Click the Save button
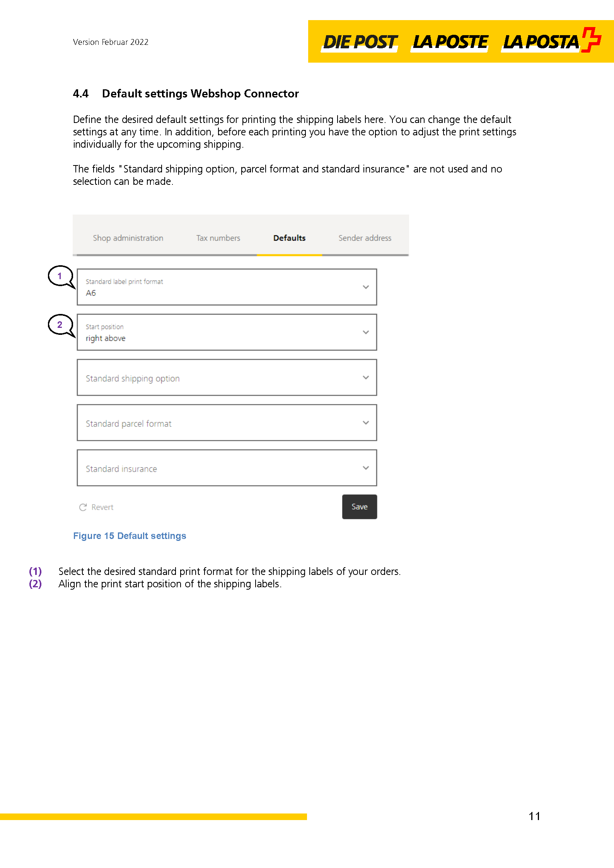The height and width of the screenshot is (868, 614). pos(359,507)
